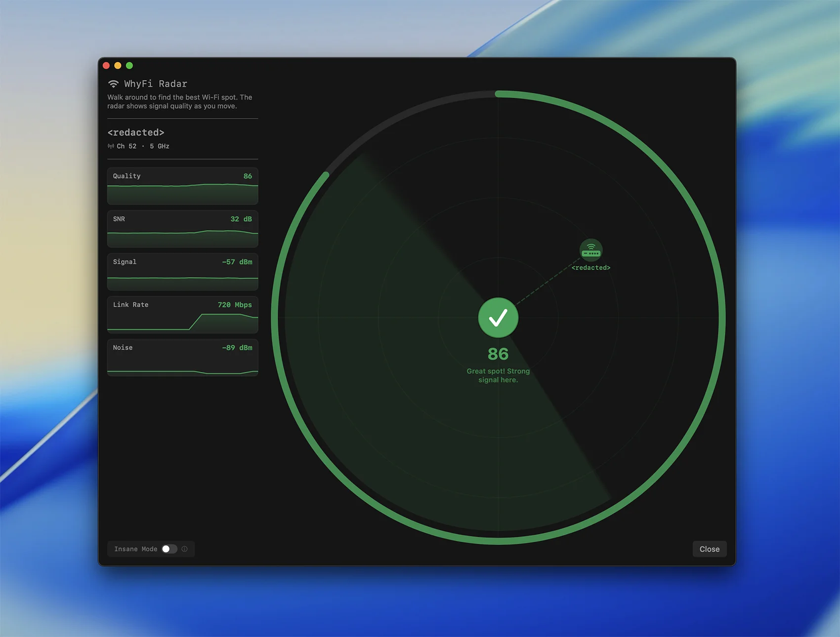Viewport: 840px width, 637px height.
Task: Click the red window close button
Action: tap(106, 66)
